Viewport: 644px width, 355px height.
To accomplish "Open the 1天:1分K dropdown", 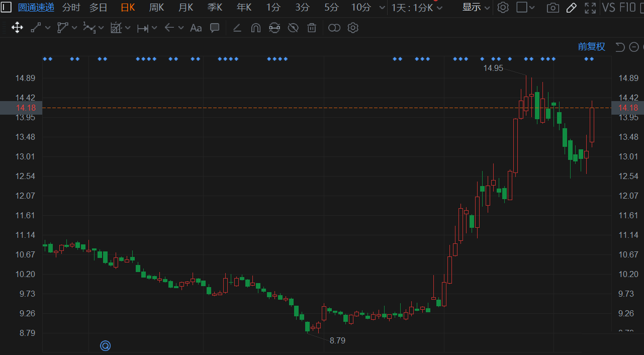I will pos(417,8).
